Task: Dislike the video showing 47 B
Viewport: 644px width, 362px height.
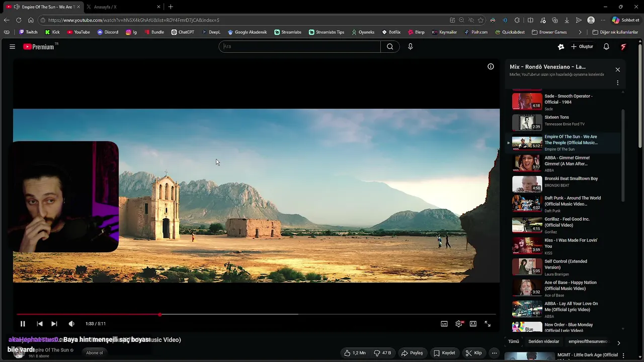Action: [x=382, y=353]
